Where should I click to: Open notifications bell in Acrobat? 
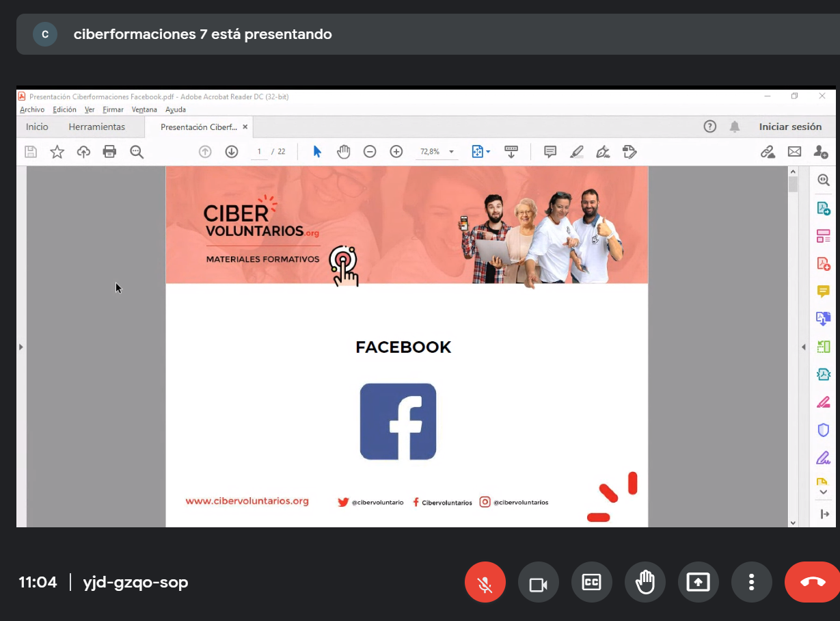(735, 127)
